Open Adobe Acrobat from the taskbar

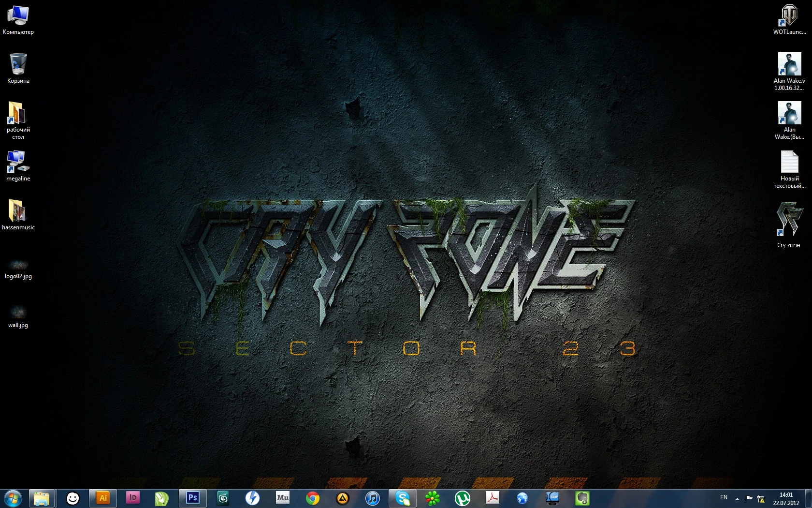[493, 498]
